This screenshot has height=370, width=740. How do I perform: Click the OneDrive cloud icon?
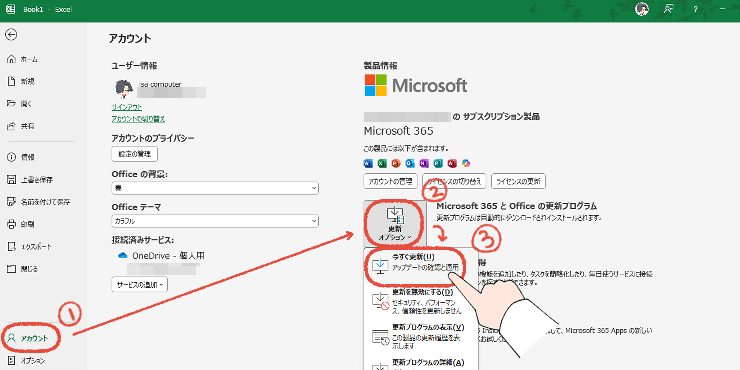click(123, 255)
